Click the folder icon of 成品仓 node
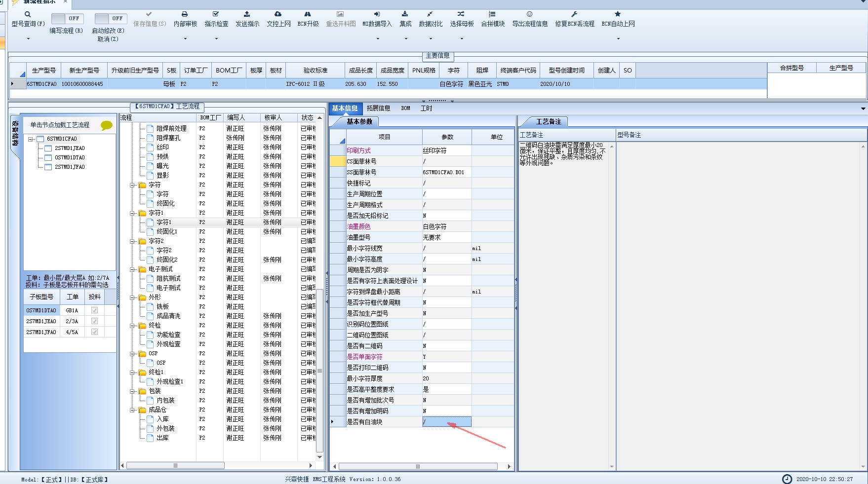This screenshot has width=868, height=484. pos(143,410)
